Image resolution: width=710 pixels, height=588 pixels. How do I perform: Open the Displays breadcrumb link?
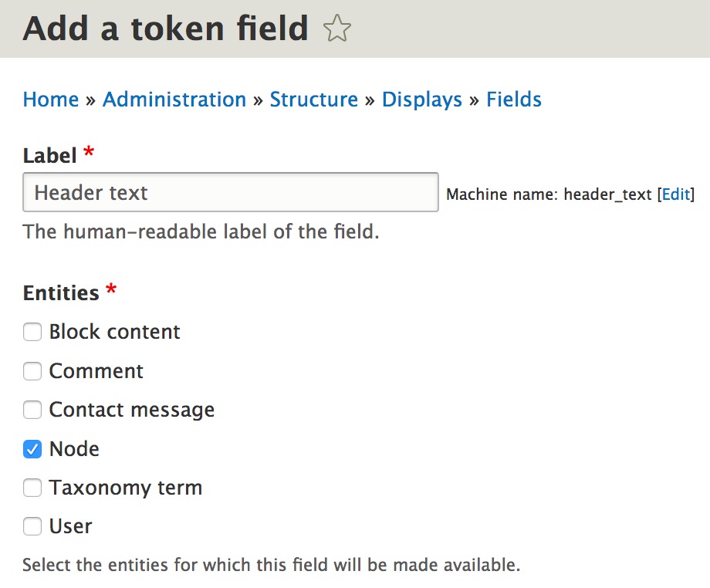422,100
